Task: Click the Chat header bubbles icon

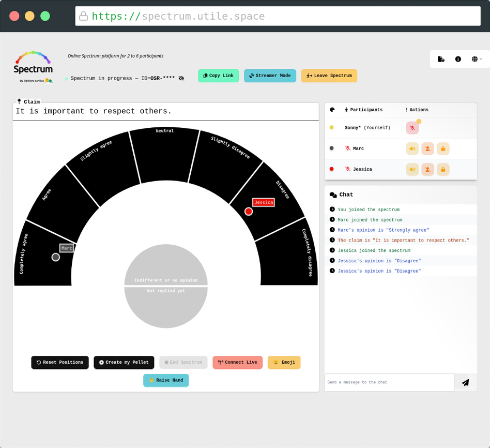Action: point(333,195)
